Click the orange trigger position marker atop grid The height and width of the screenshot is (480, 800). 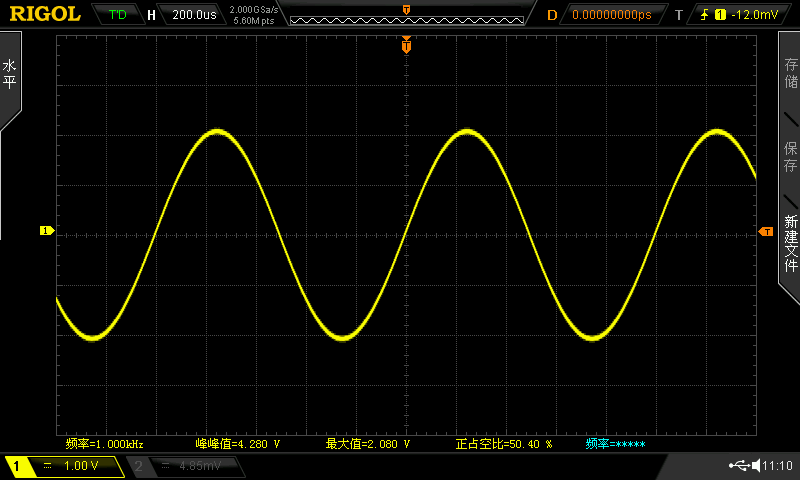(406, 45)
